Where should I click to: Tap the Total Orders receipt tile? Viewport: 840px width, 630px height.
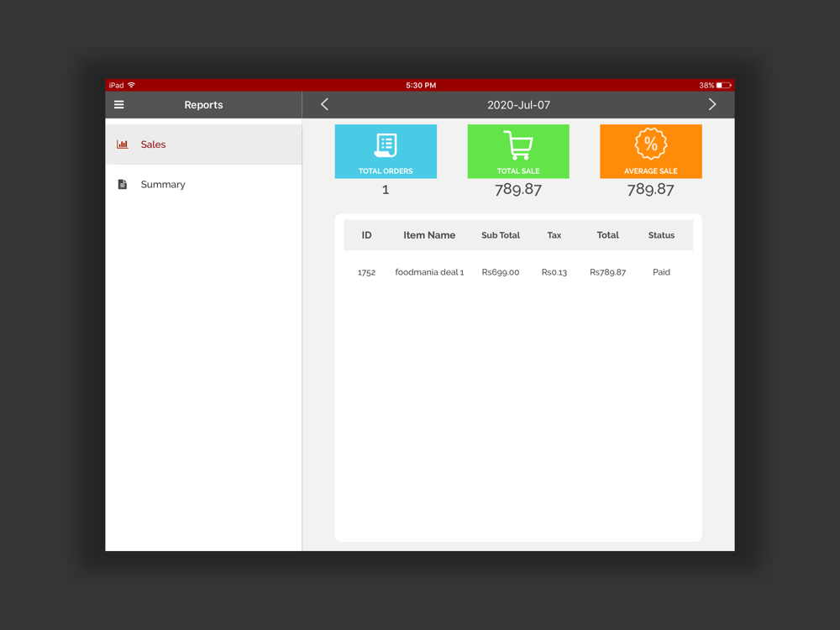(386, 151)
